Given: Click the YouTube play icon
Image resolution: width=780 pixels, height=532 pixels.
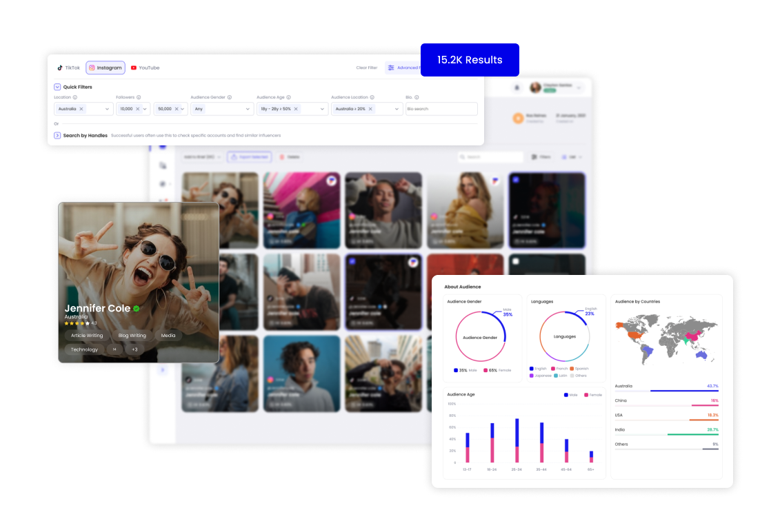Looking at the screenshot, I should click(133, 68).
